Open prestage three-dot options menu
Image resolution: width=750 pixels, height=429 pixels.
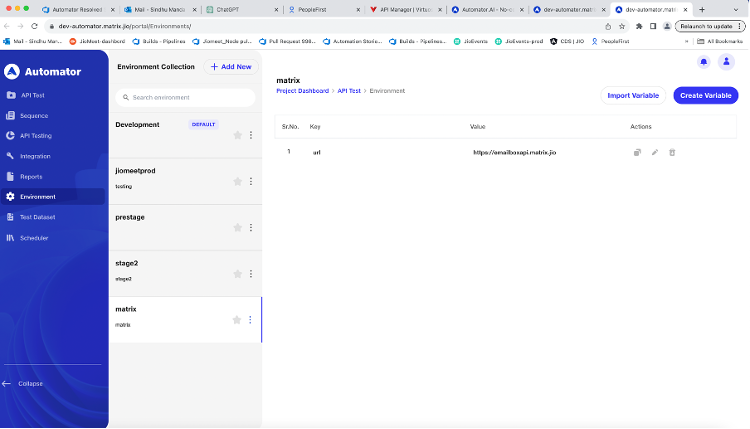click(x=251, y=228)
